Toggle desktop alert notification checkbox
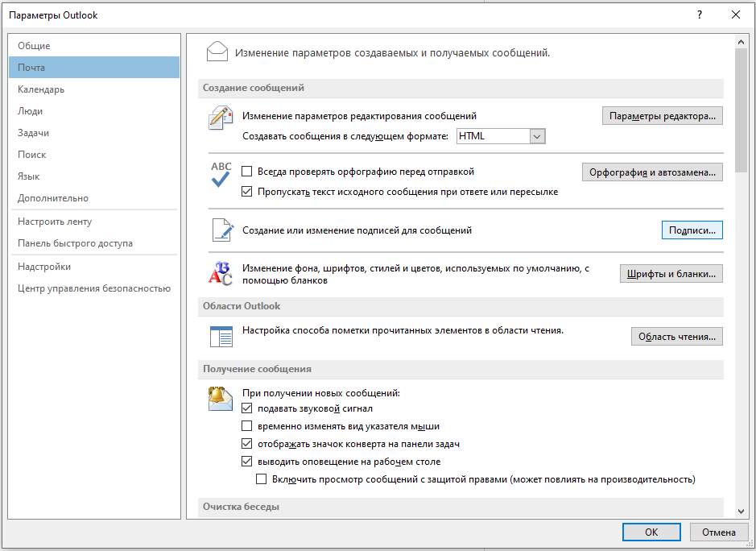This screenshot has width=756, height=551. tap(247, 462)
